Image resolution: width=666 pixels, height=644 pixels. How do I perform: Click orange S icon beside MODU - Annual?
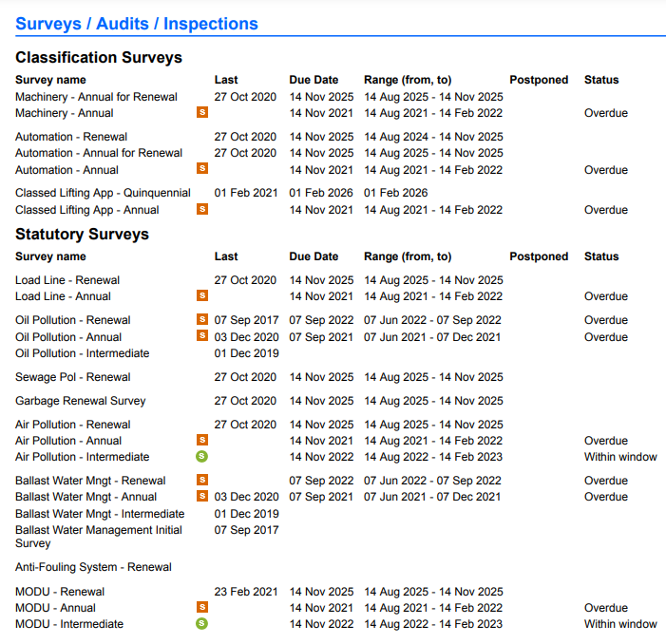pos(201,608)
